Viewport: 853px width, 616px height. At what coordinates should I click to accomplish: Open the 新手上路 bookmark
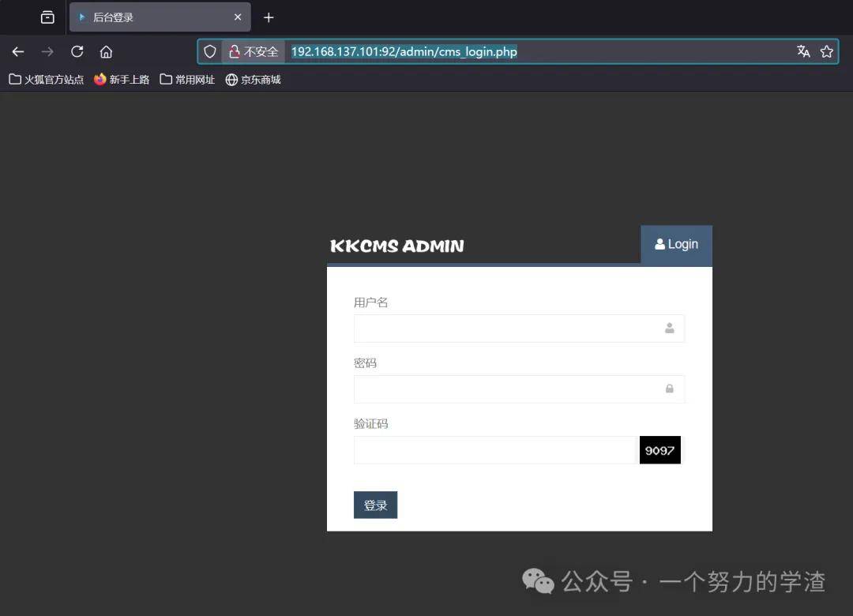(122, 80)
